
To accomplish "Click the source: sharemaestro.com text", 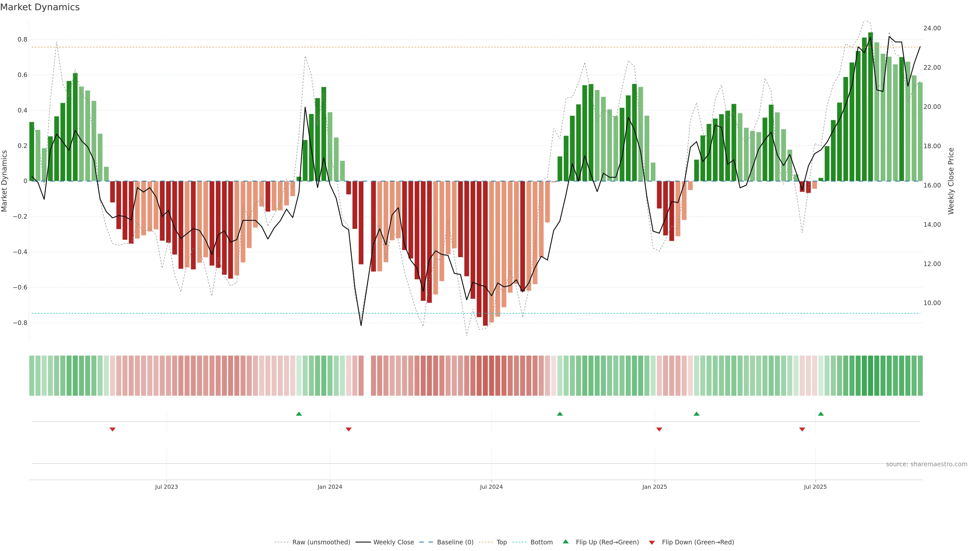I will [926, 464].
